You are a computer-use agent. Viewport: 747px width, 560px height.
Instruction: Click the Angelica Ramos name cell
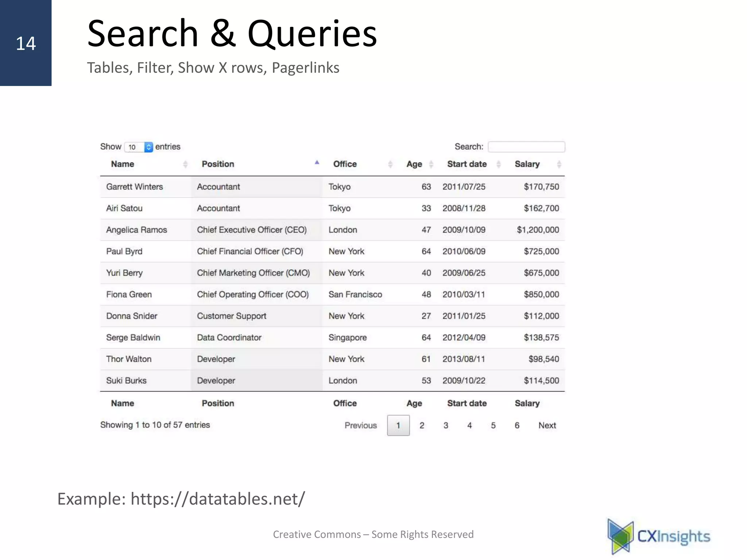tap(136, 230)
